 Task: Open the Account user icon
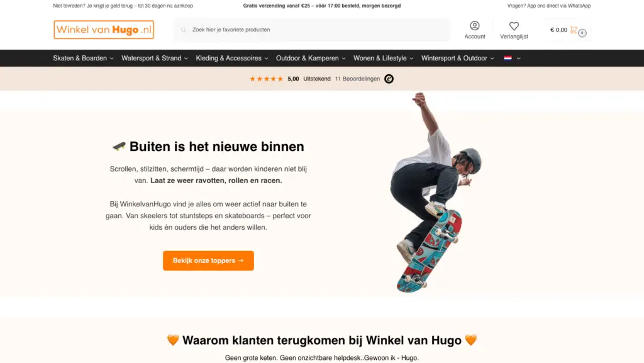[x=475, y=25]
